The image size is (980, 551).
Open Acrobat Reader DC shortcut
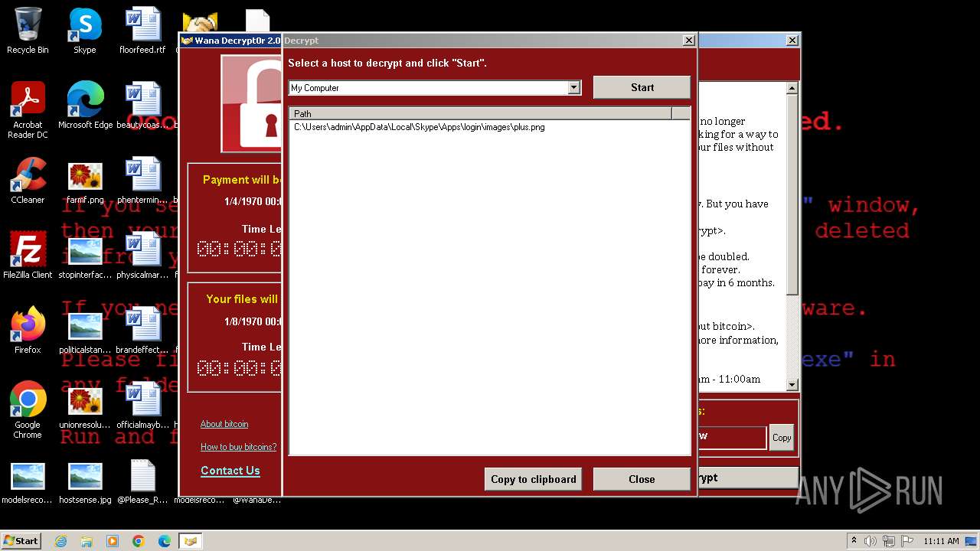[x=28, y=110]
